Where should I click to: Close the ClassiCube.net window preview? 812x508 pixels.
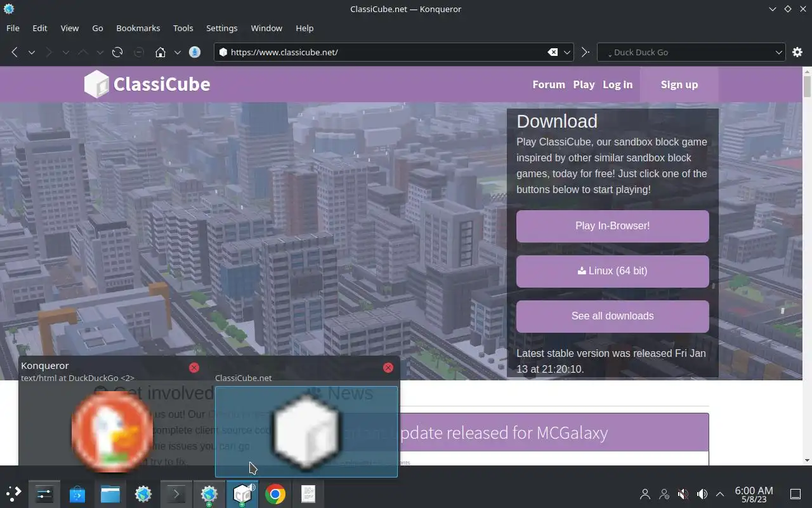point(388,367)
